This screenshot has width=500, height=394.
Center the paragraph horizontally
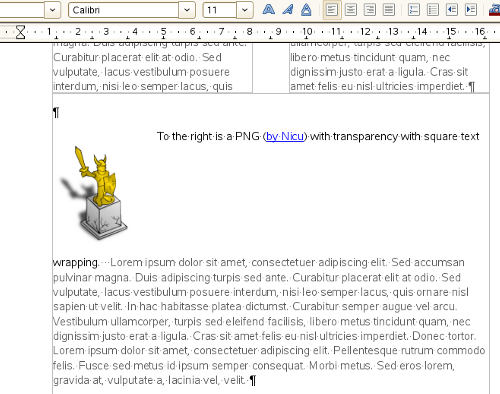click(351, 10)
